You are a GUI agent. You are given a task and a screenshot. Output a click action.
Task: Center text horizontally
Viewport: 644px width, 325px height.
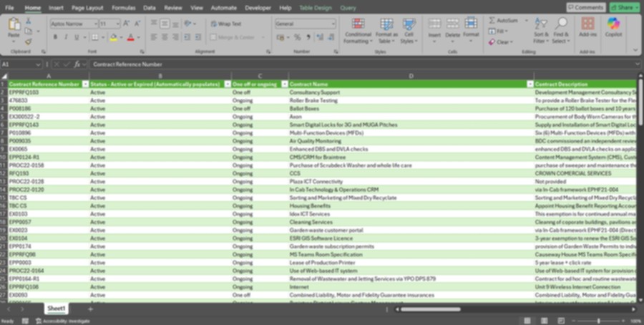[x=165, y=37]
